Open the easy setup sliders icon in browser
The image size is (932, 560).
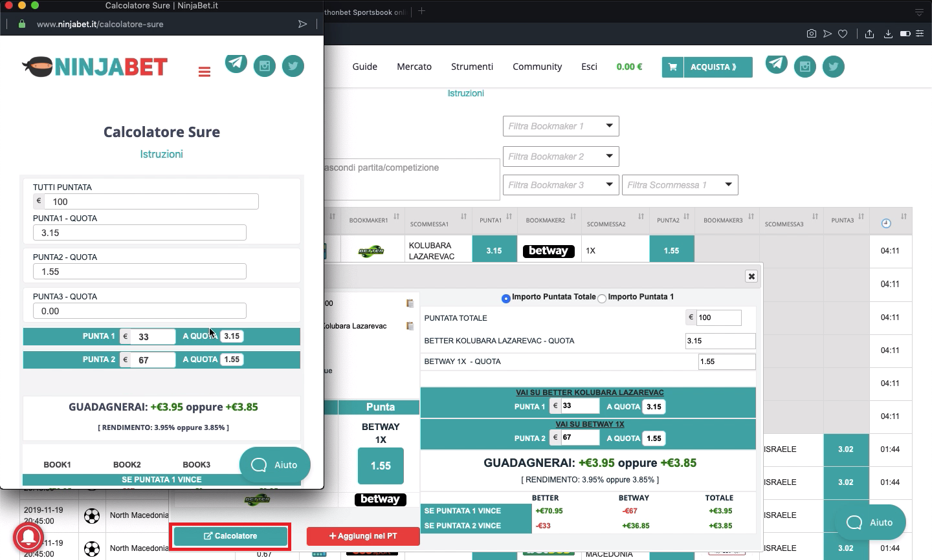click(x=920, y=34)
